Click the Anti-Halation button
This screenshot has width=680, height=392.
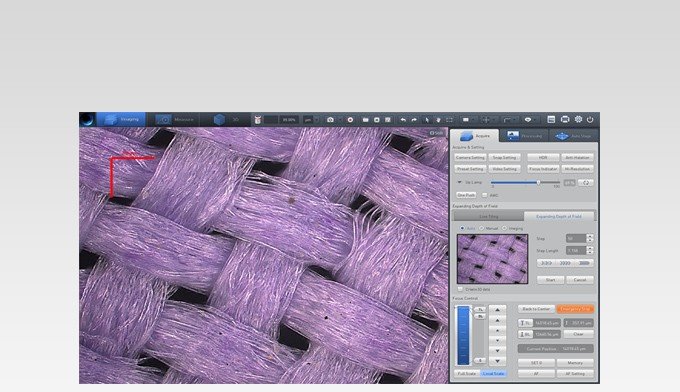coord(577,157)
